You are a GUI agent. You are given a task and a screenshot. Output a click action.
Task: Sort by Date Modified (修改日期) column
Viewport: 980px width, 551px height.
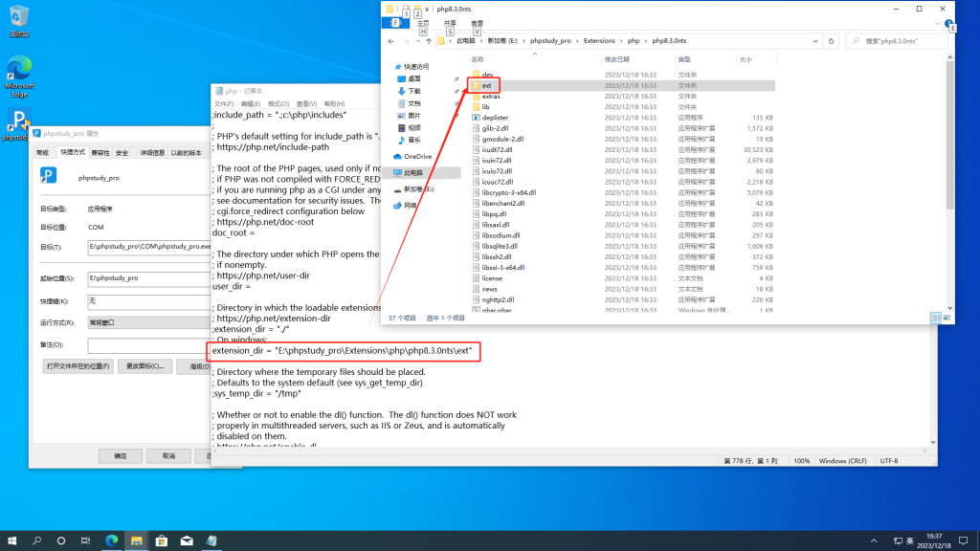coord(617,59)
